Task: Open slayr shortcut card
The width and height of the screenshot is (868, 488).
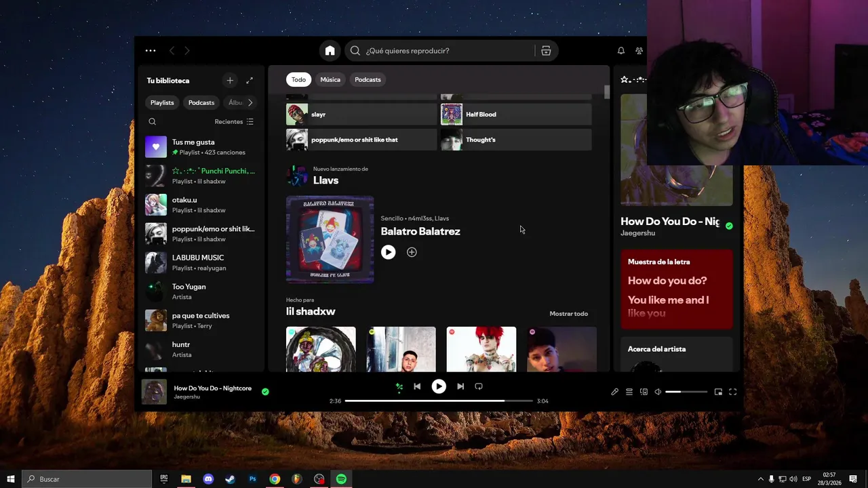Action: (x=361, y=115)
